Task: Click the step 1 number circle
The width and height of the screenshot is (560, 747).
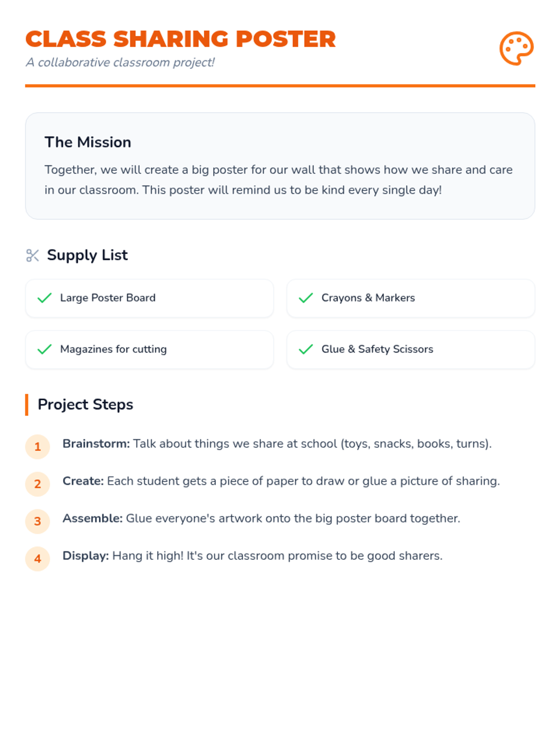Action: (x=38, y=447)
